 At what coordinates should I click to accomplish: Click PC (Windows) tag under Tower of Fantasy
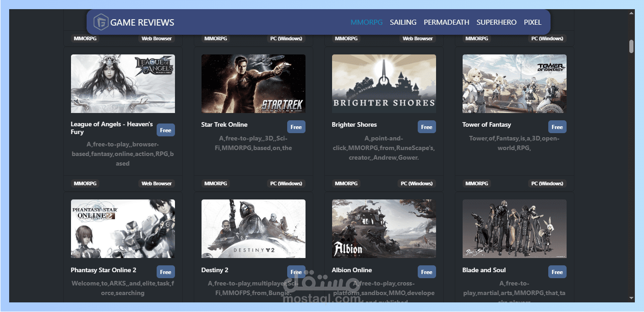point(547,183)
